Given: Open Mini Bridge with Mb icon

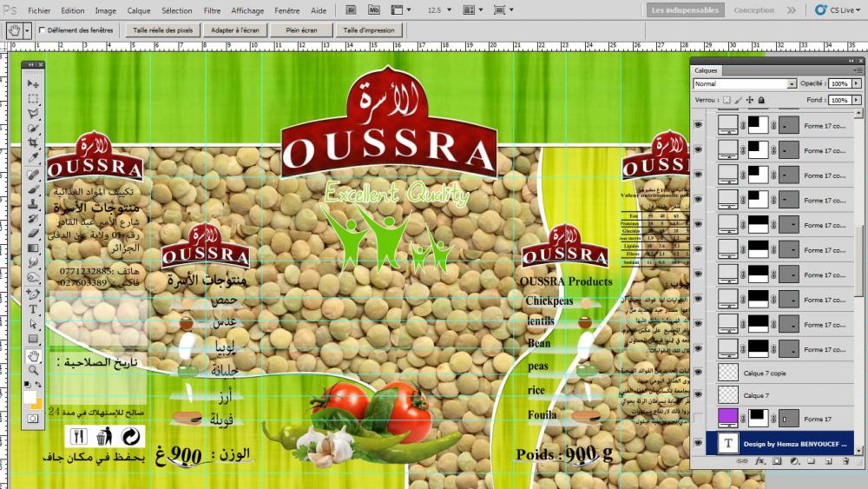Looking at the screenshot, I should point(374,10).
